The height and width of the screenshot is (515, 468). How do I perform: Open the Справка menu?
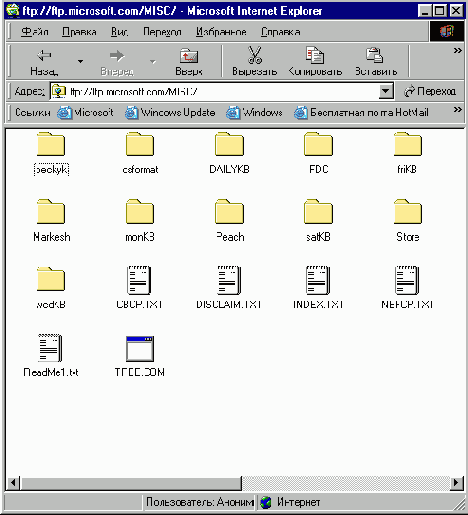point(281,32)
